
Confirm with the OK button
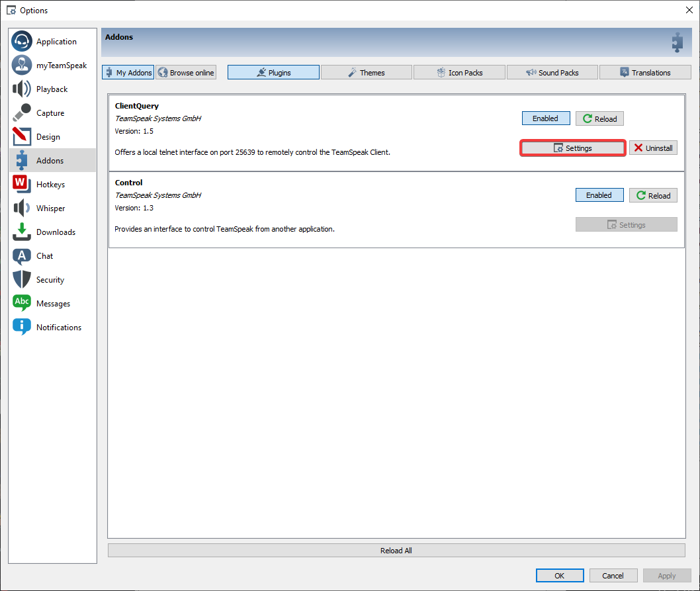point(559,575)
